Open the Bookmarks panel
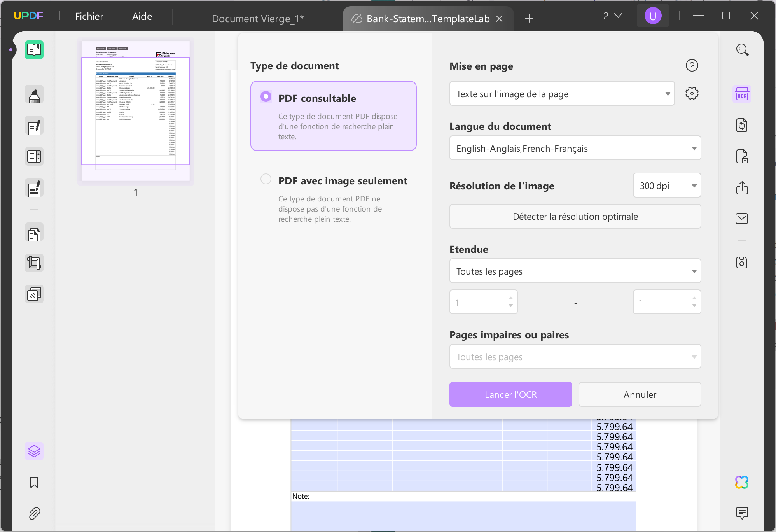 [x=34, y=482]
